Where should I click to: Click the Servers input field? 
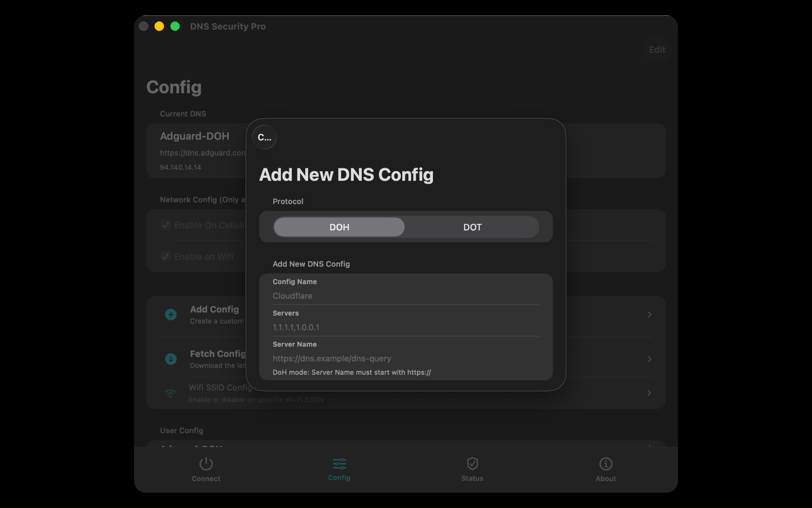(406, 327)
